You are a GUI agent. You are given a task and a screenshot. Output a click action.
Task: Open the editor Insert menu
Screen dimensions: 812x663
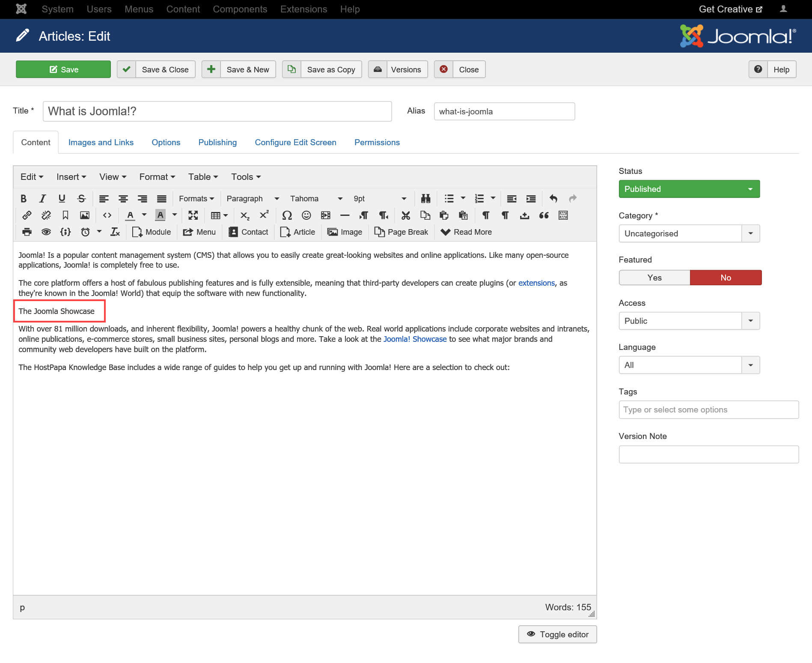[x=71, y=177]
